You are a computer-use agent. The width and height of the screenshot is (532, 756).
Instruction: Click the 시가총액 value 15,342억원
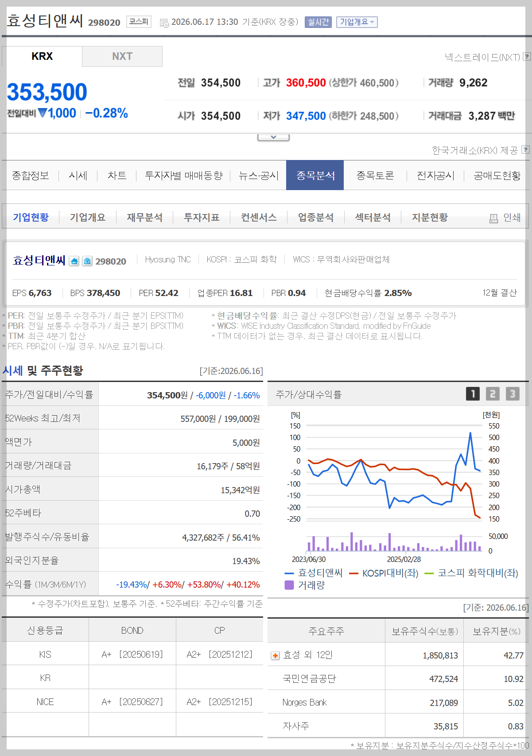[240, 490]
